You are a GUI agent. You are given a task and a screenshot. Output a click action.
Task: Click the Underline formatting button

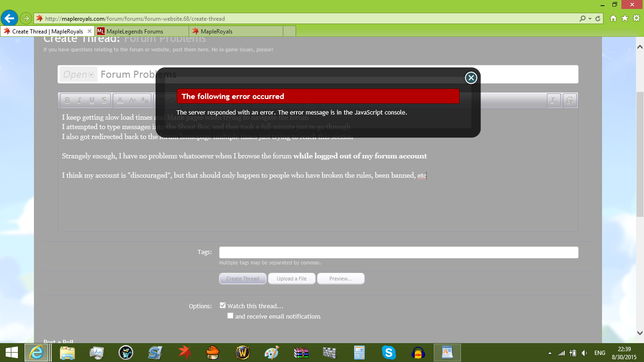(91, 100)
